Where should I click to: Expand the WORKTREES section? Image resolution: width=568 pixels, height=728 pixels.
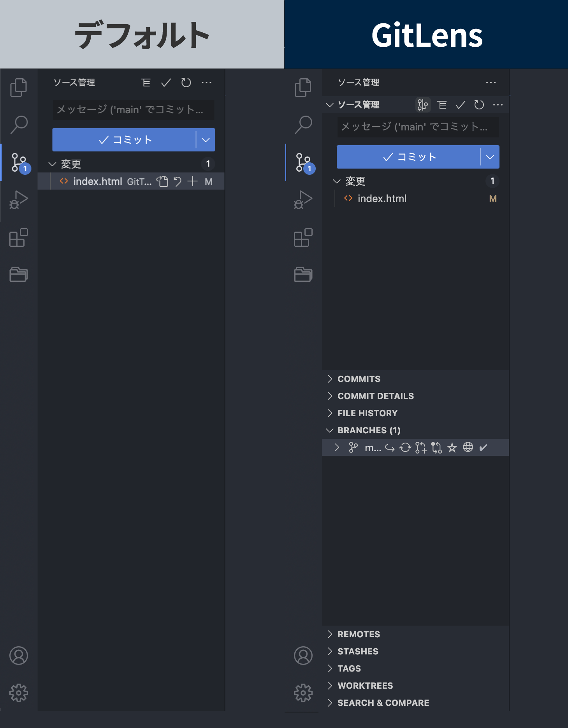pyautogui.click(x=415, y=686)
